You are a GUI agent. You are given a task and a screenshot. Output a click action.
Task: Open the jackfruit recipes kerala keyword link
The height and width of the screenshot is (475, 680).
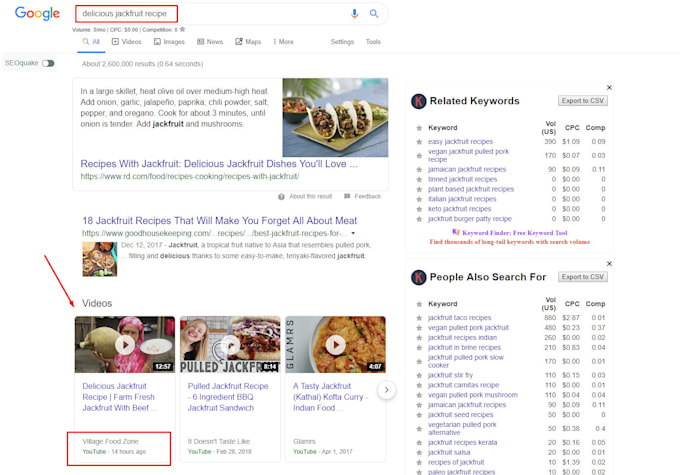tap(463, 442)
